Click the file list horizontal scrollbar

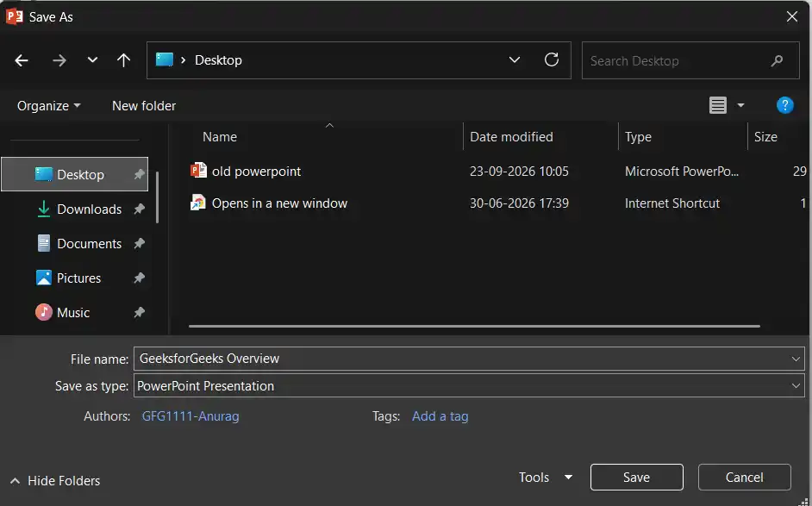[474, 327]
